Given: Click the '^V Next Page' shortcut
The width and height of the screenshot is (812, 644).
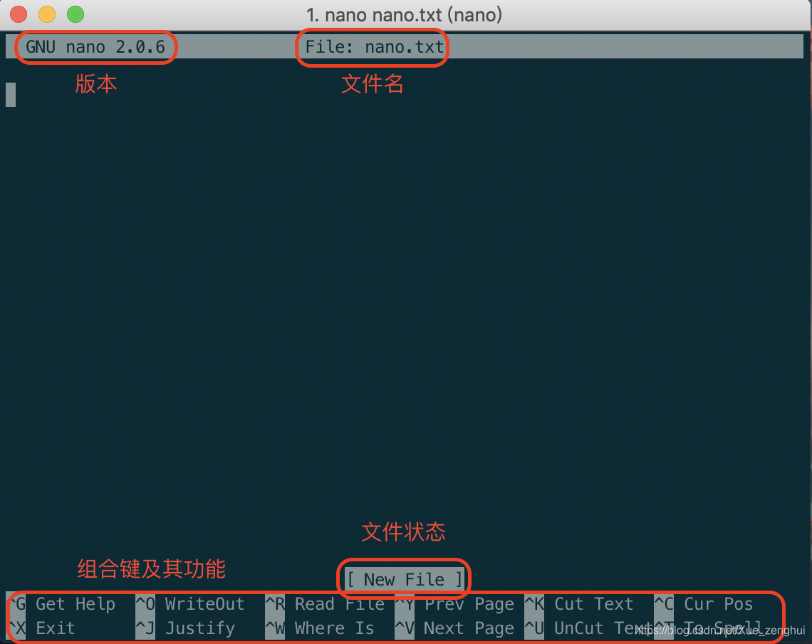Looking at the screenshot, I should click(x=454, y=628).
